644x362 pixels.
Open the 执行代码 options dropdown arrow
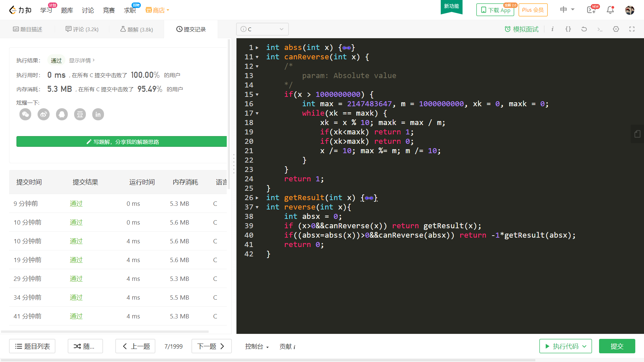point(585,346)
